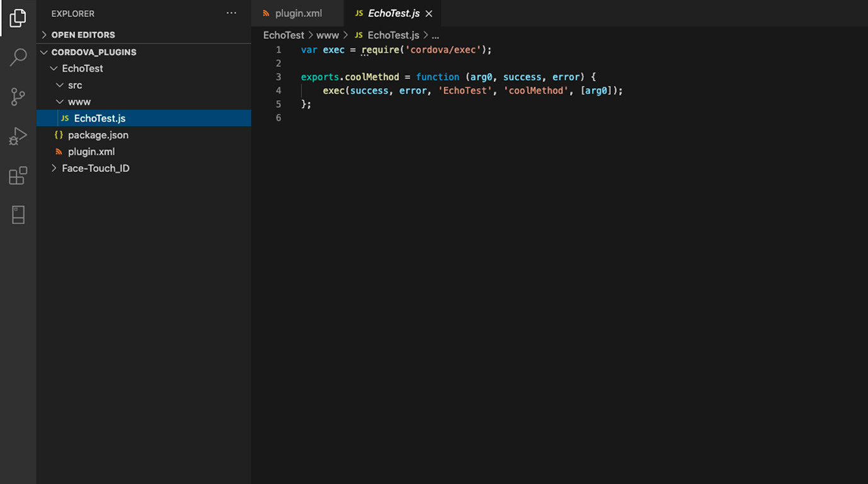Click the EXPLORER panel title

point(73,13)
